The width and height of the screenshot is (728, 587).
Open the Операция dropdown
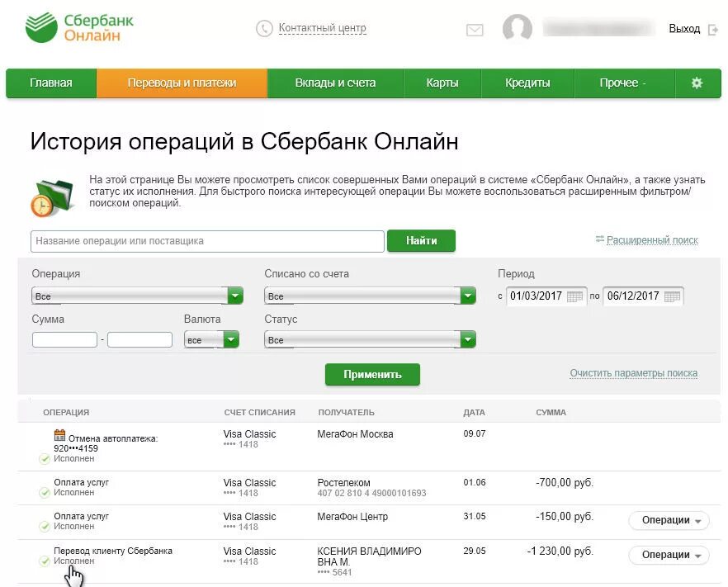tap(137, 296)
